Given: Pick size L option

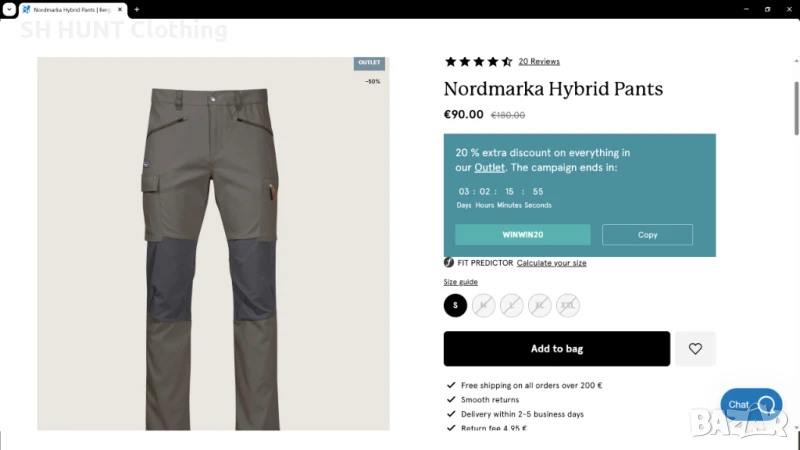Looking at the screenshot, I should (x=511, y=305).
